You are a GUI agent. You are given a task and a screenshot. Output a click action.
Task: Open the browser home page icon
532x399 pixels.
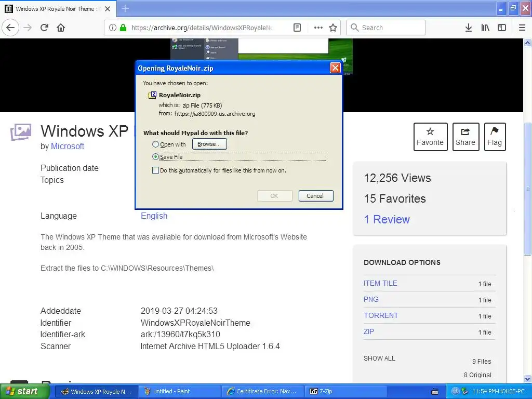tap(61, 28)
